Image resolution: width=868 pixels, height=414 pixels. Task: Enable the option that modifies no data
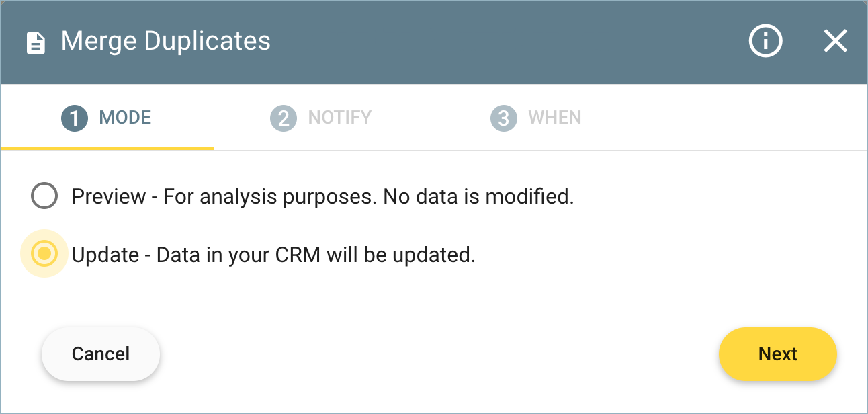point(44,196)
